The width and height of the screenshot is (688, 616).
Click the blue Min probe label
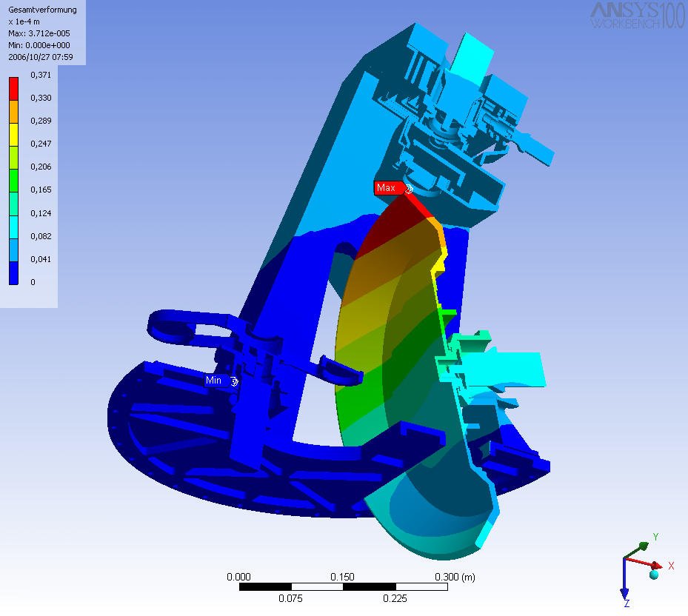[215, 381]
